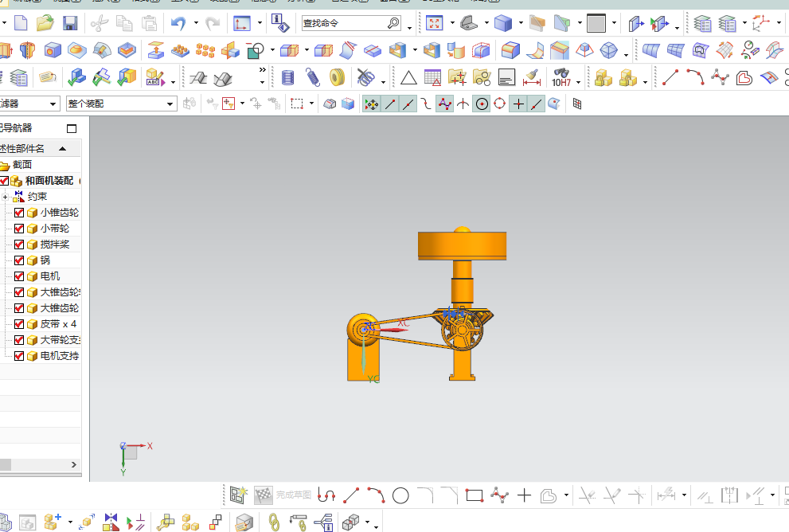
Task: Click the magnifier icon in the command search box
Action: coord(393,23)
